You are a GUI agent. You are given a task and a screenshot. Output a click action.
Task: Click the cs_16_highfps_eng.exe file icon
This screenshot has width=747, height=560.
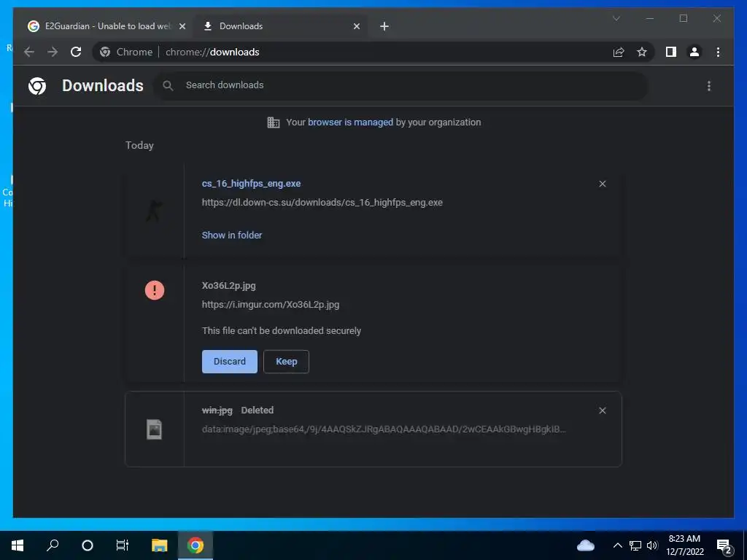point(155,211)
